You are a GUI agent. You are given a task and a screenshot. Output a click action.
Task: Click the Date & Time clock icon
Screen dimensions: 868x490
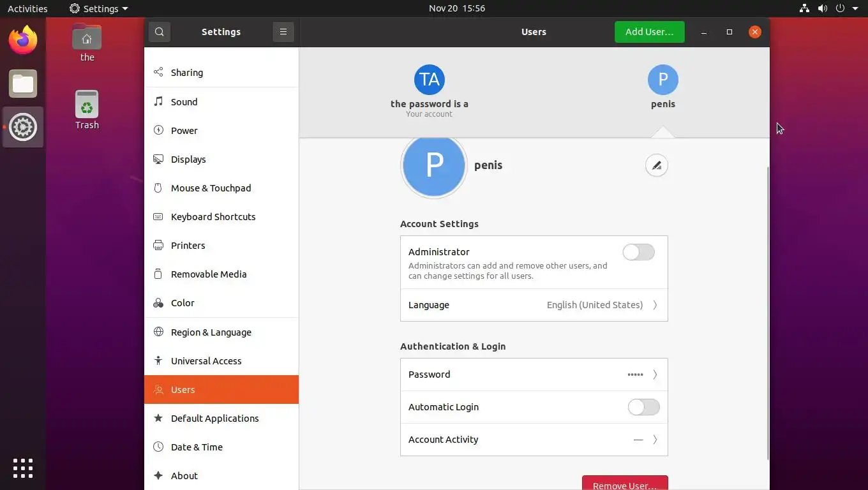[x=158, y=447]
